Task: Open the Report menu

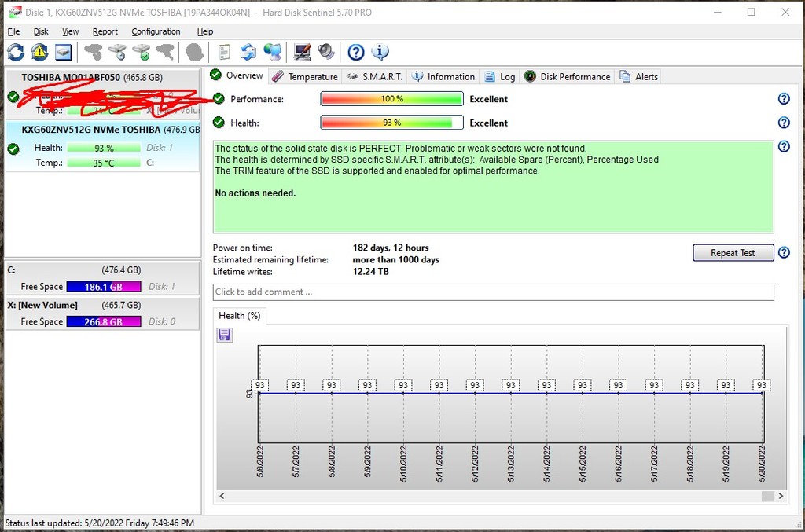Action: 105,31
